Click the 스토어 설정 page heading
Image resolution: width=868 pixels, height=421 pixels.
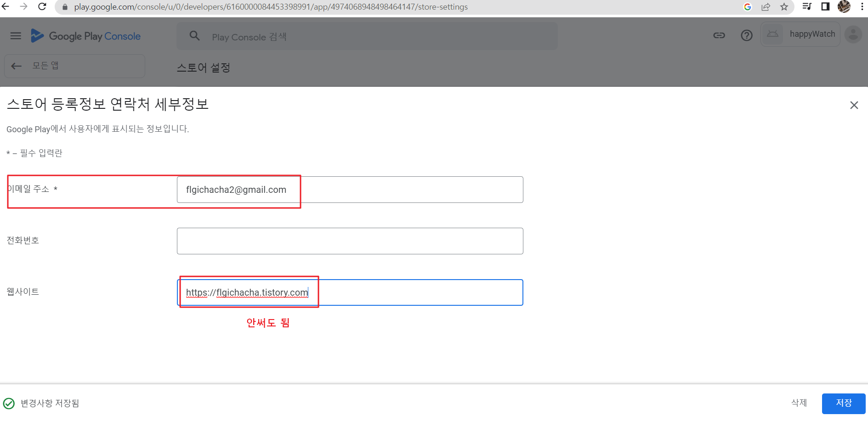(x=204, y=68)
